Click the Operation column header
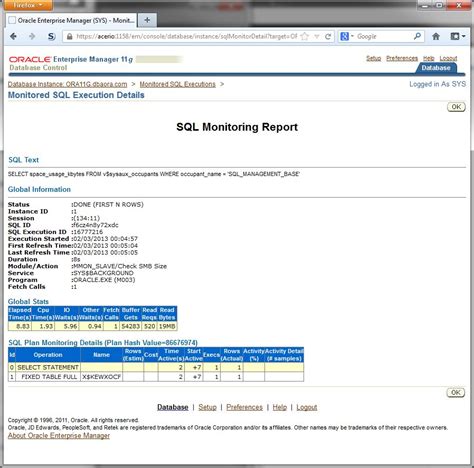This screenshot has width=474, height=468. click(48, 355)
